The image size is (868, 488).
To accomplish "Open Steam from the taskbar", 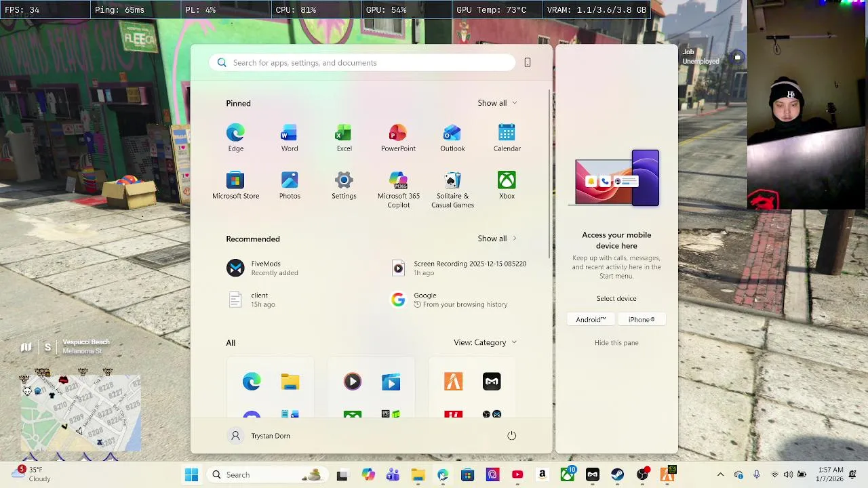I will [617, 475].
